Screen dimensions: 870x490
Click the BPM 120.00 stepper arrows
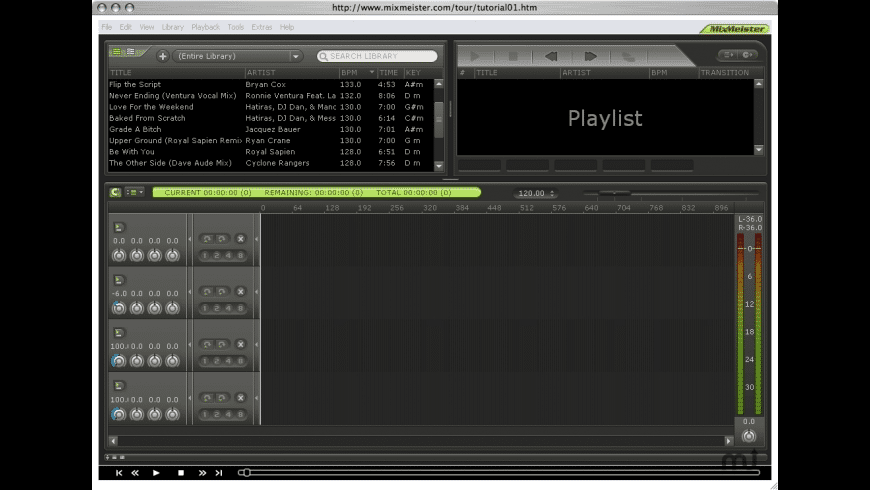click(x=553, y=193)
